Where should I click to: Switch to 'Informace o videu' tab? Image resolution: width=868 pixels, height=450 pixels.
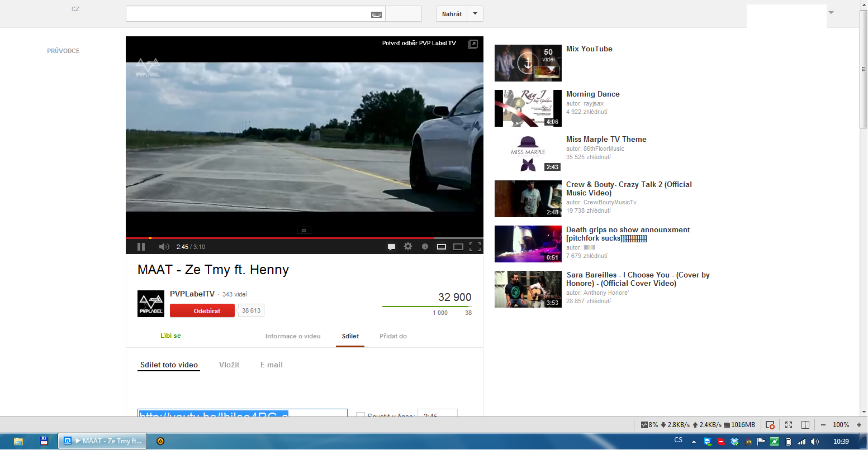coord(293,336)
